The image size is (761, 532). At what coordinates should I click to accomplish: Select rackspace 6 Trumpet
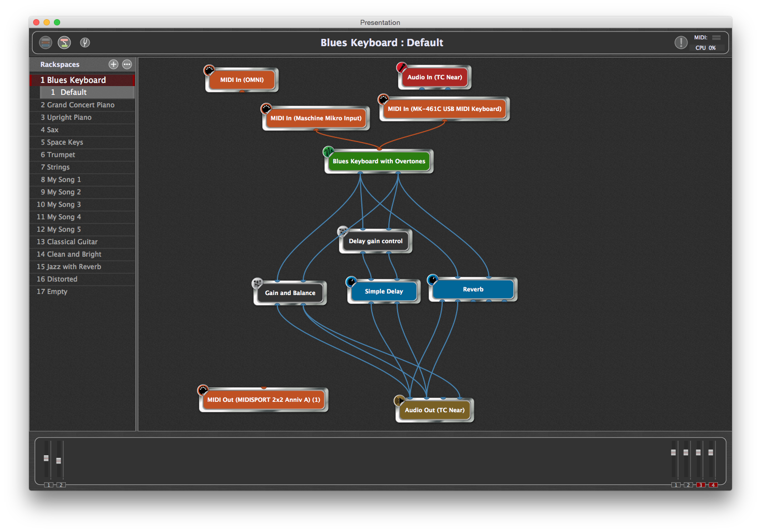coord(82,155)
